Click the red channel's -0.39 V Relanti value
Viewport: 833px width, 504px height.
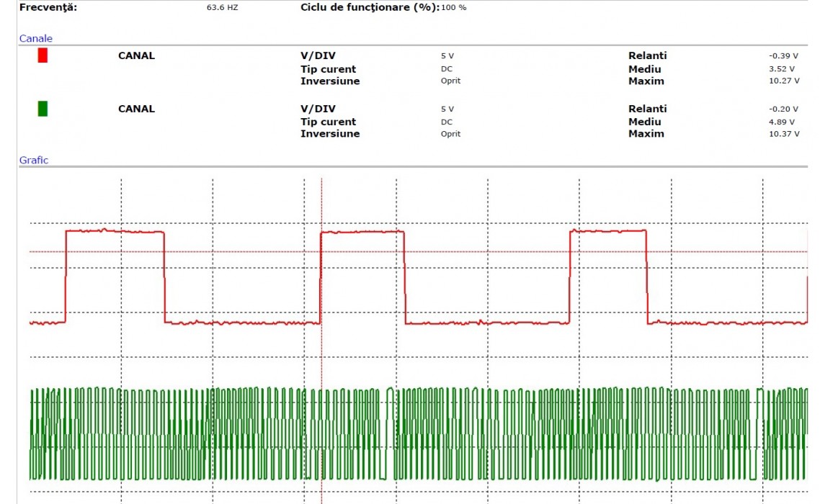784,56
